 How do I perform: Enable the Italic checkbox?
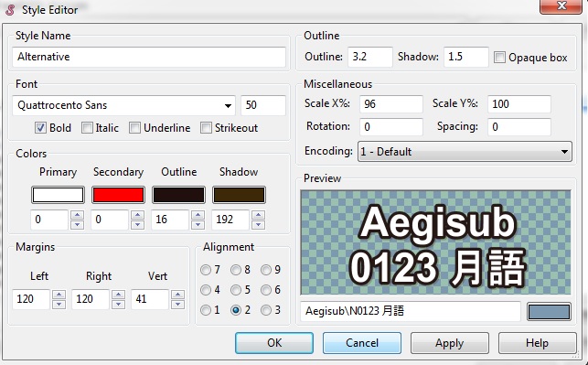87,128
